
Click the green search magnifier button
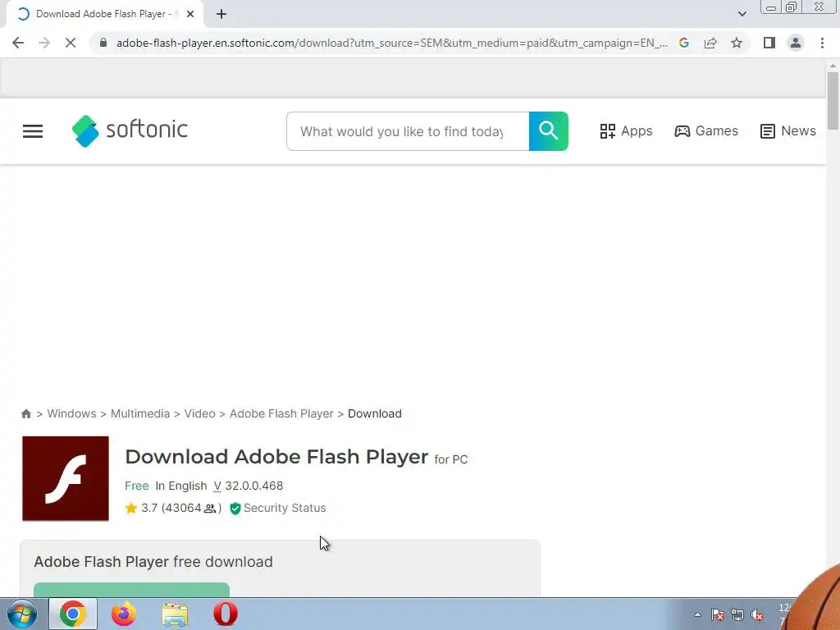(x=549, y=131)
